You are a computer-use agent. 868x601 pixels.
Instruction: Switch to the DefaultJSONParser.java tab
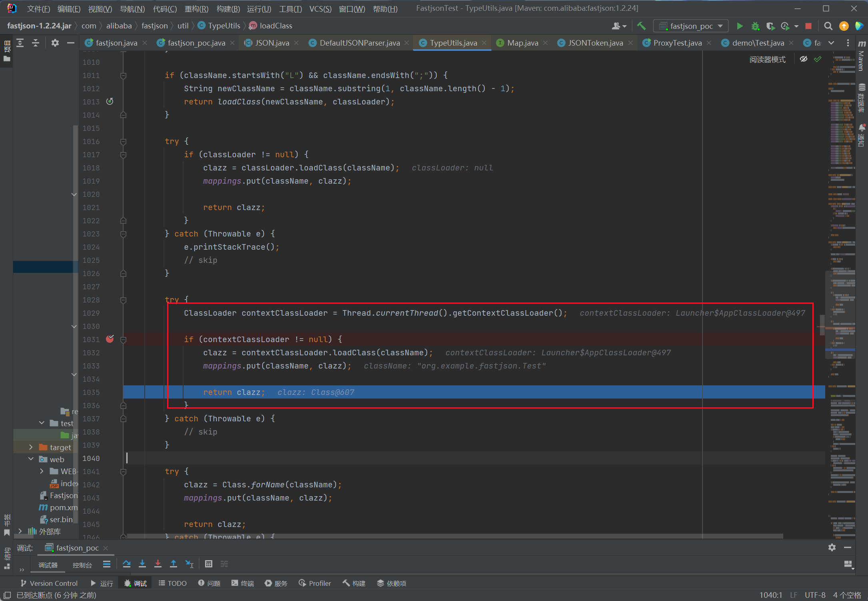(359, 43)
